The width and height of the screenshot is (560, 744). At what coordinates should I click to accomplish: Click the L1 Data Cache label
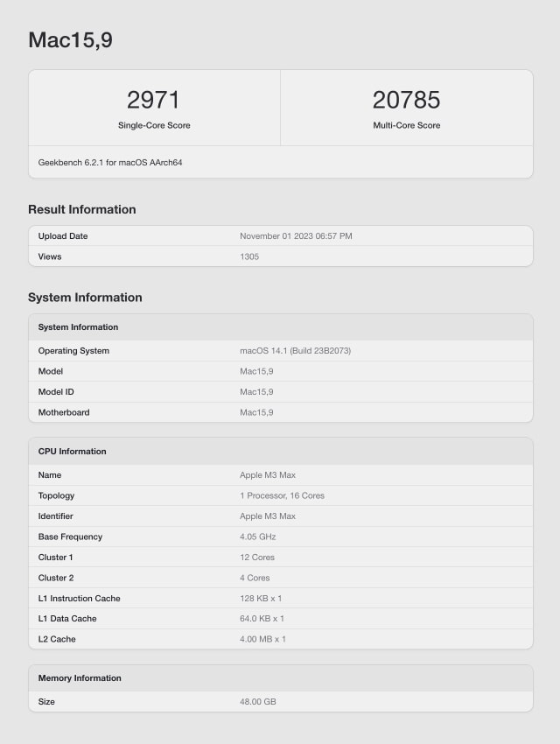67,618
